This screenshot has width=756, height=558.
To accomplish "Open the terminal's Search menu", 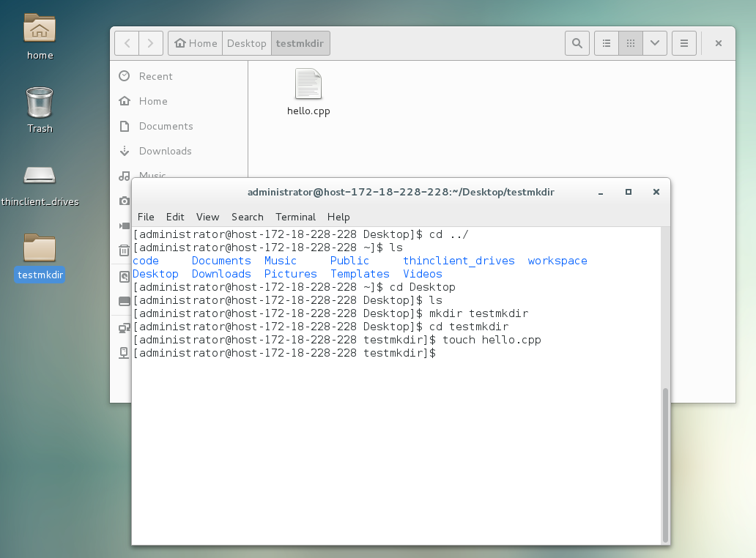I will (247, 217).
